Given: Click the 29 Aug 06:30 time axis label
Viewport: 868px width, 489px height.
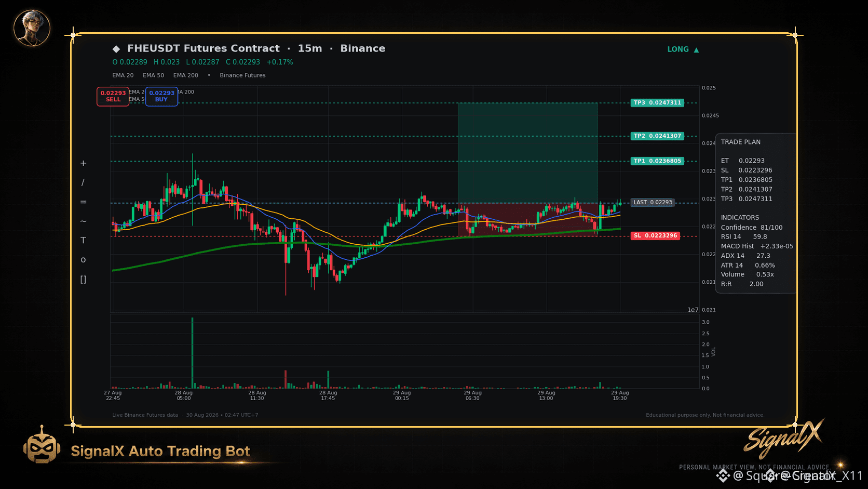Looking at the screenshot, I should pos(472,395).
